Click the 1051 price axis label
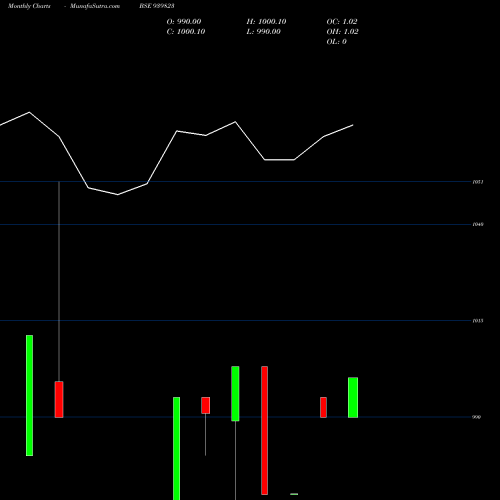 (478, 182)
